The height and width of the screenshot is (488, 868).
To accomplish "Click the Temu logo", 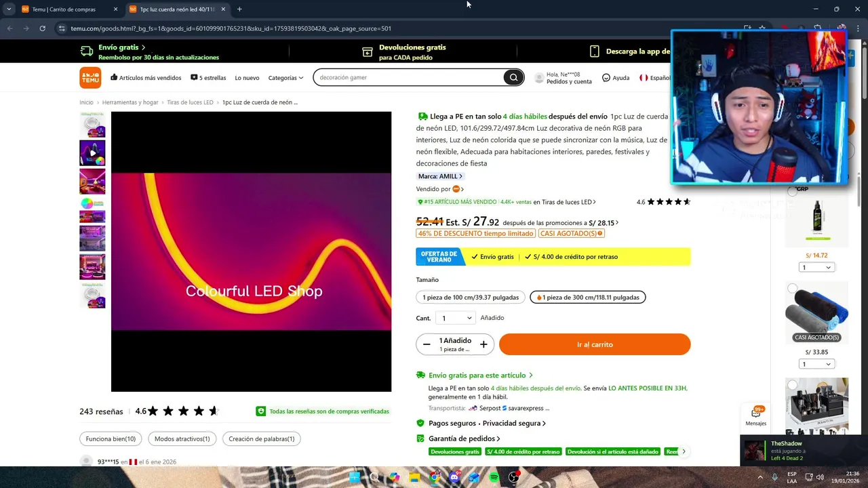I will 90,77.
